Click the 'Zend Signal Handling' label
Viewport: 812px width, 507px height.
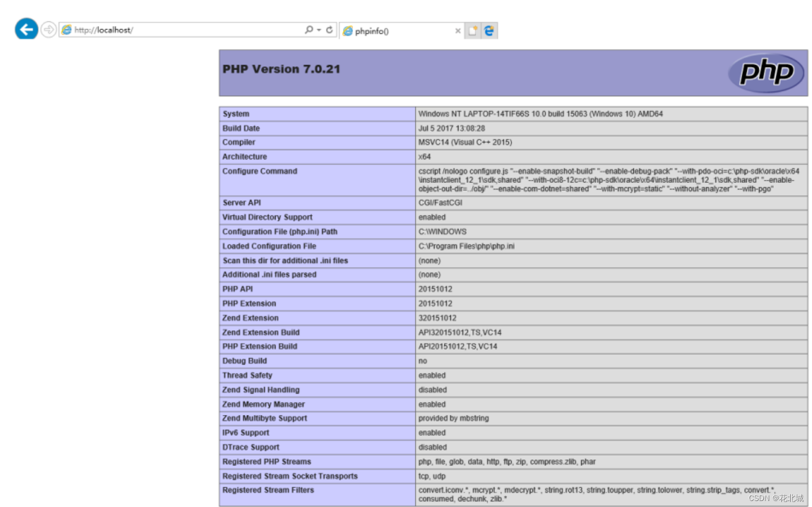pos(261,390)
